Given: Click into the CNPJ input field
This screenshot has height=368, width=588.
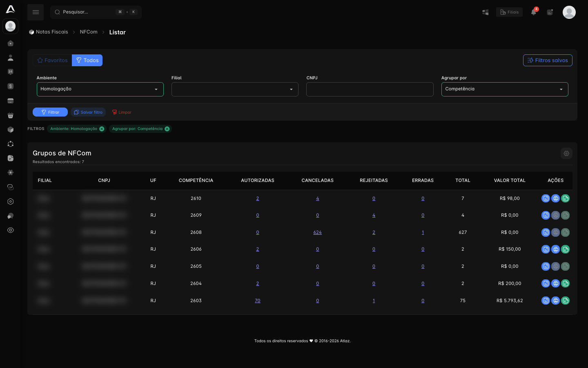Looking at the screenshot, I should tap(370, 89).
